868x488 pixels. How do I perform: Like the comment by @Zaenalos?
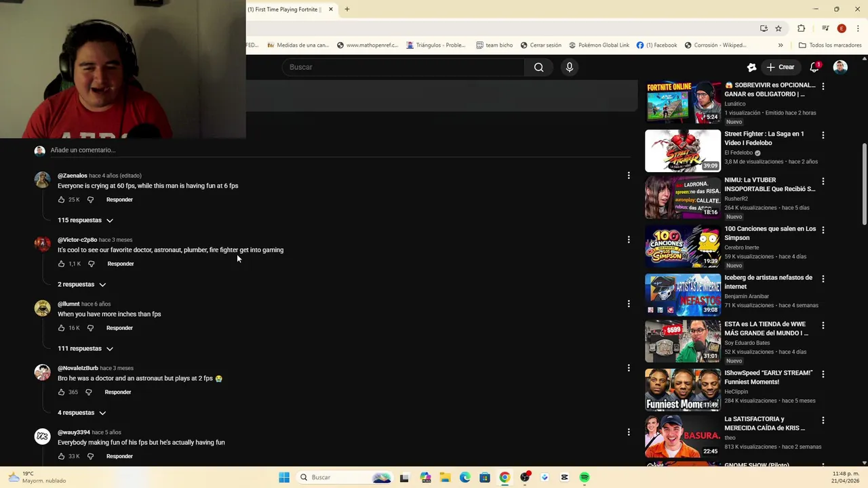(x=61, y=200)
